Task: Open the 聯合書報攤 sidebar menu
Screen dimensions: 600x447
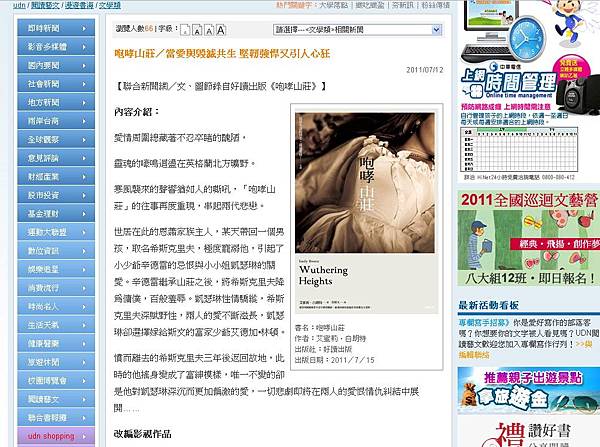Action: point(56,418)
